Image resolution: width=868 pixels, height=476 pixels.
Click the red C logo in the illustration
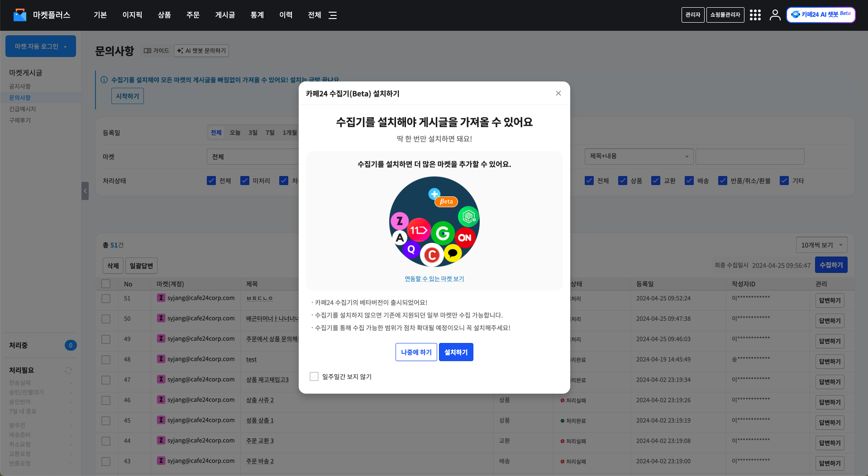(x=432, y=255)
